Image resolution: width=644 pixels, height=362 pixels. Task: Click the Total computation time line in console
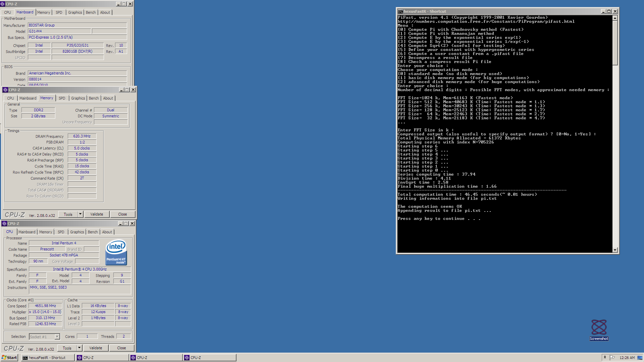(x=467, y=194)
